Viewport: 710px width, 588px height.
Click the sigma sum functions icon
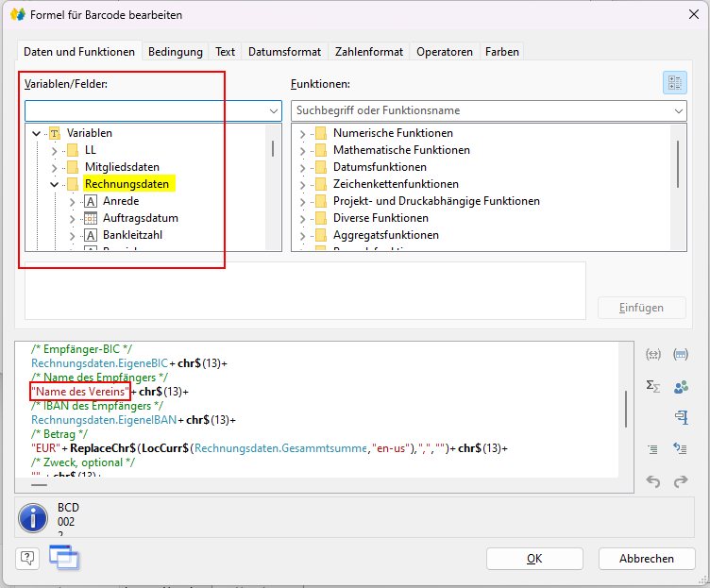pyautogui.click(x=652, y=385)
